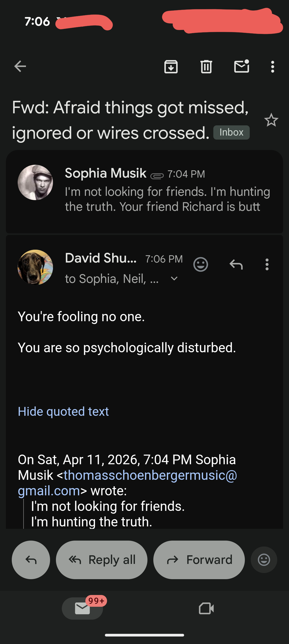
Task: Reply to David's message with arrow icon
Action: (x=236, y=265)
